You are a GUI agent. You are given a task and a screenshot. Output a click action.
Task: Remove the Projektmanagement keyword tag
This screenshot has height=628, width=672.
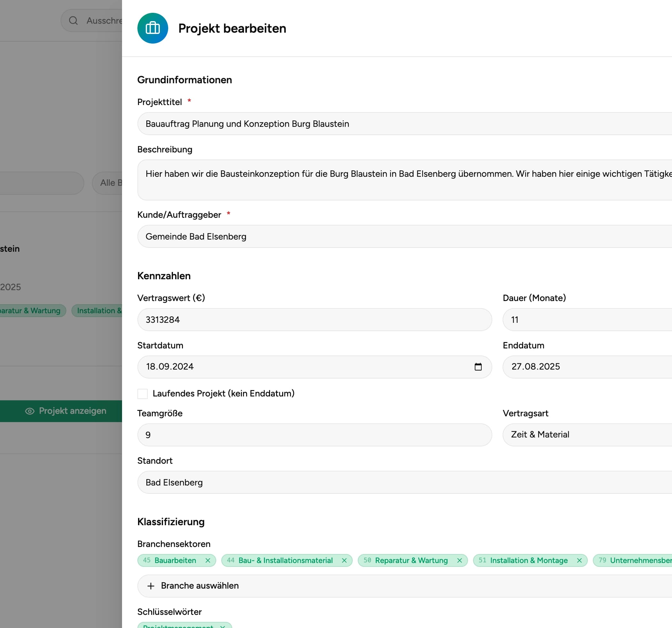click(222, 626)
